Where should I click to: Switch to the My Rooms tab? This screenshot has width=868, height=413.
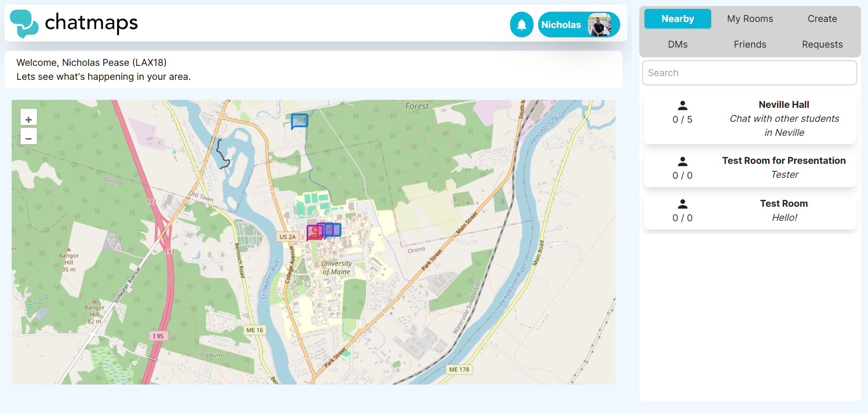pos(749,19)
